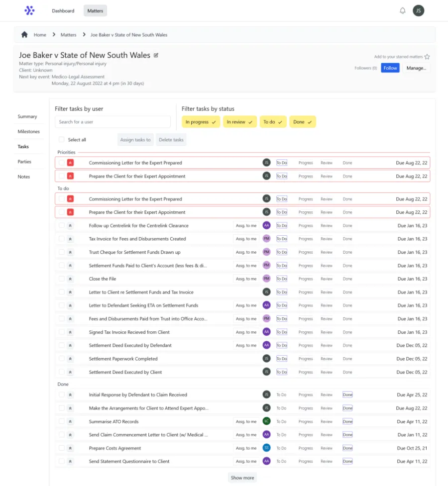Click the app logo icon
Screen dimensions: 448x486
click(29, 10)
